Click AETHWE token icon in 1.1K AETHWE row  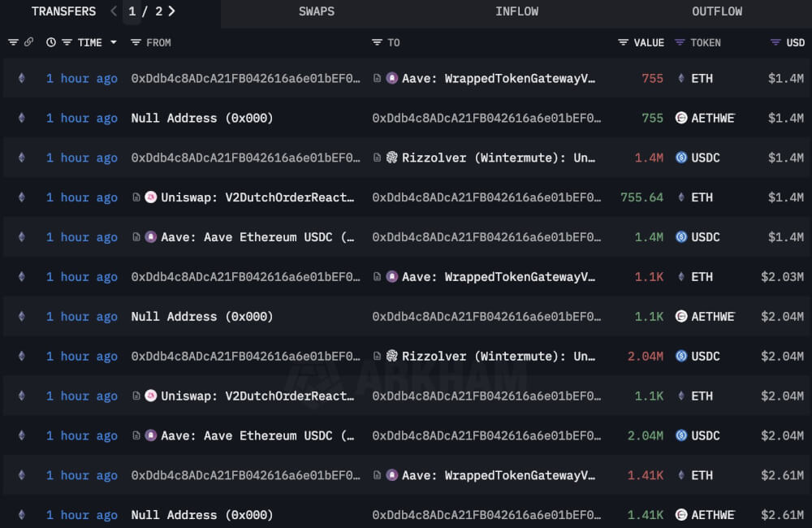tap(681, 316)
